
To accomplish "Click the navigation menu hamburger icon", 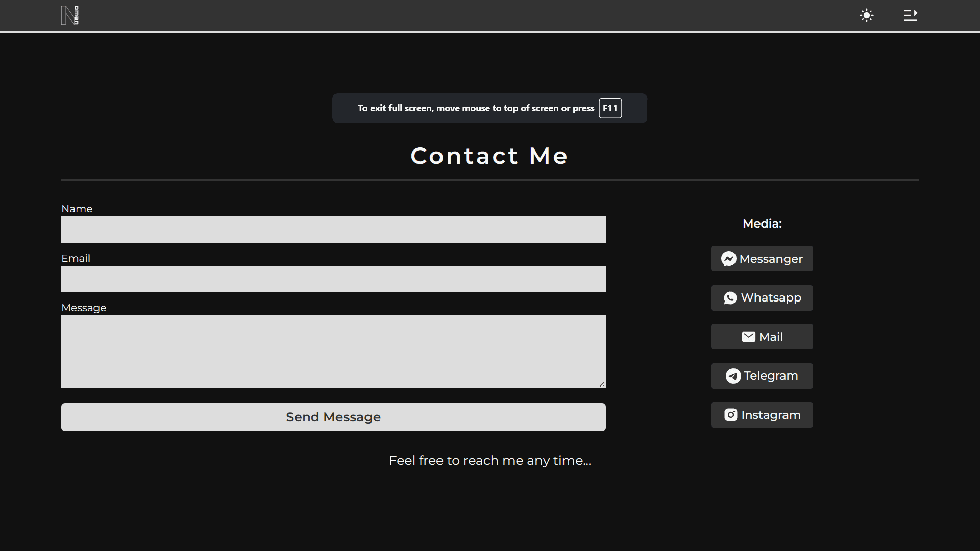I will click(911, 15).
